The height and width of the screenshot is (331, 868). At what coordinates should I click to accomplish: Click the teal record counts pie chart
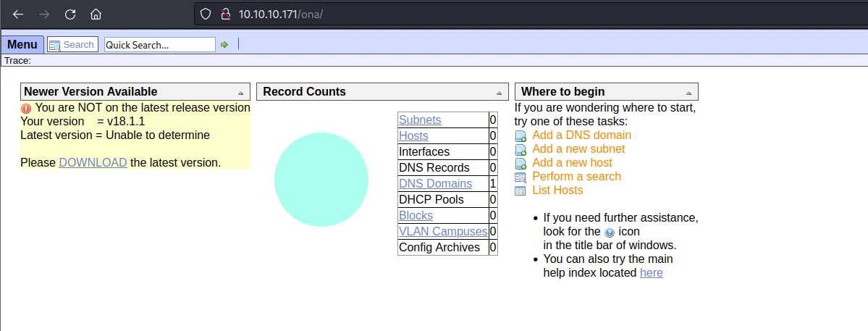point(321,180)
